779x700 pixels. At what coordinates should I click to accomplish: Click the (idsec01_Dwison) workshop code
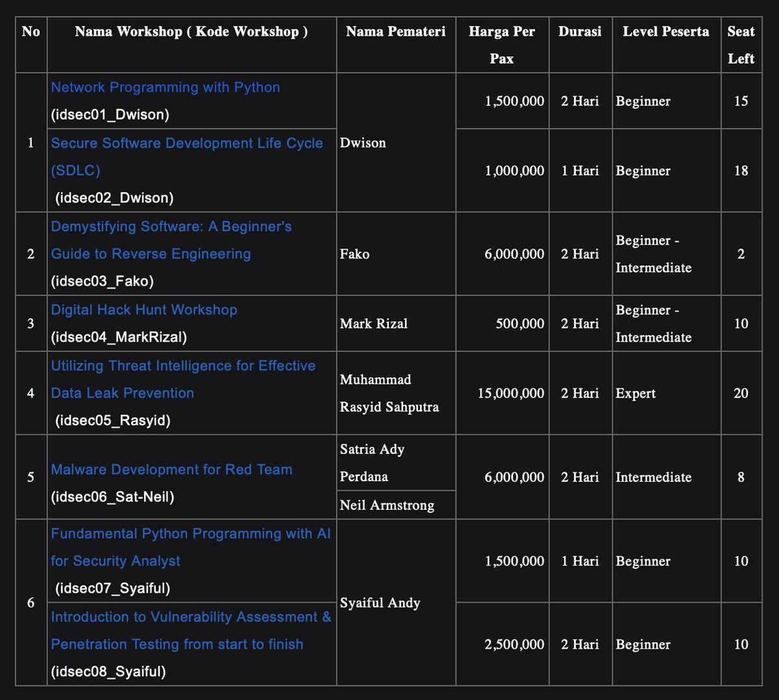pos(110,114)
